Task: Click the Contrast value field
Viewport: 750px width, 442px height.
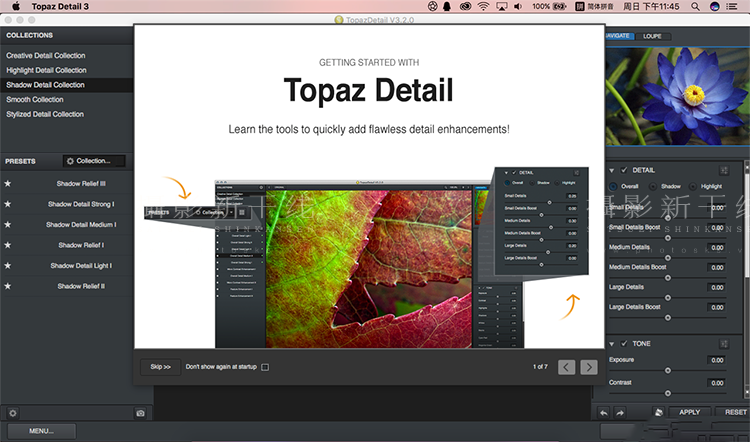Action: pos(717,383)
